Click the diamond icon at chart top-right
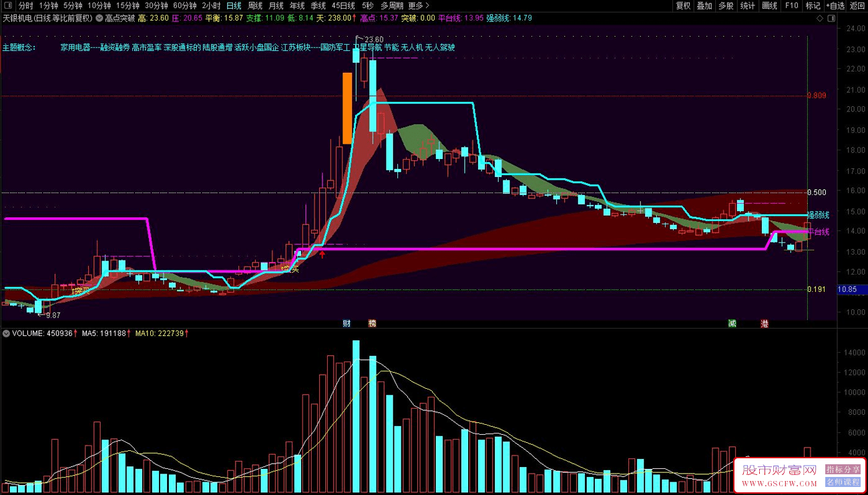868x495 pixels. pos(820,19)
